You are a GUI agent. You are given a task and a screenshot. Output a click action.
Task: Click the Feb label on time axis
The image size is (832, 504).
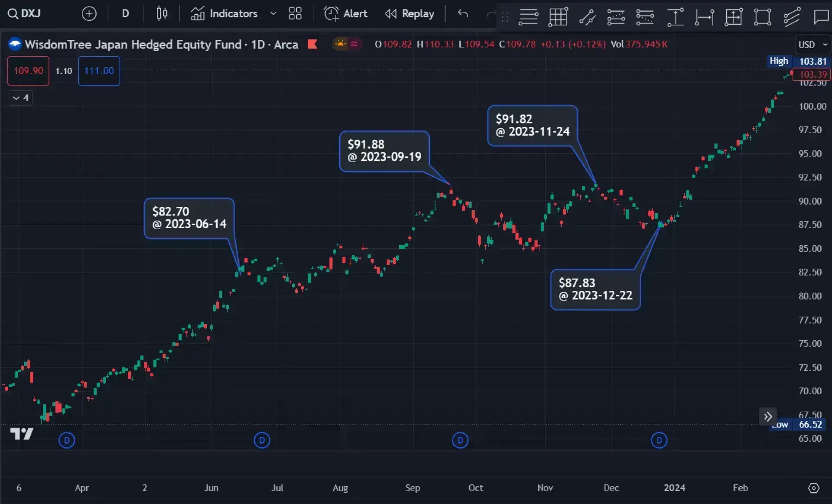point(740,488)
